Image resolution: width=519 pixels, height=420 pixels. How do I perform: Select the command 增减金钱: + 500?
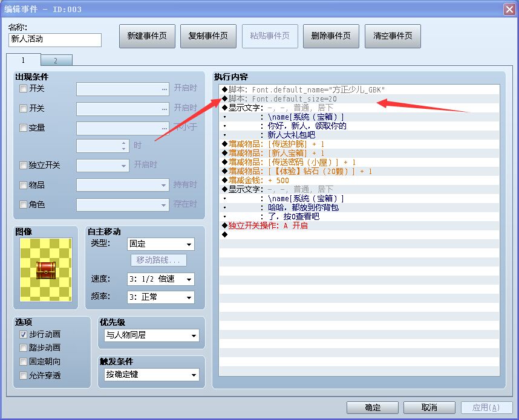(x=359, y=181)
